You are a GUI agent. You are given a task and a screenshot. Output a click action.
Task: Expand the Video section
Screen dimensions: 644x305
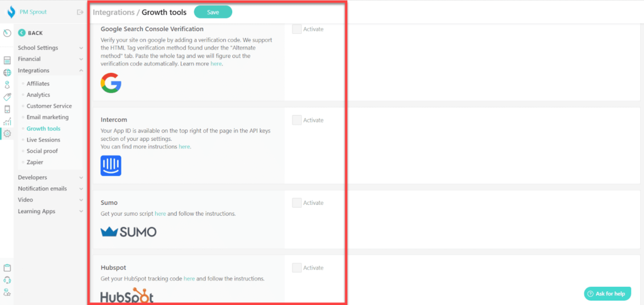[x=50, y=200]
